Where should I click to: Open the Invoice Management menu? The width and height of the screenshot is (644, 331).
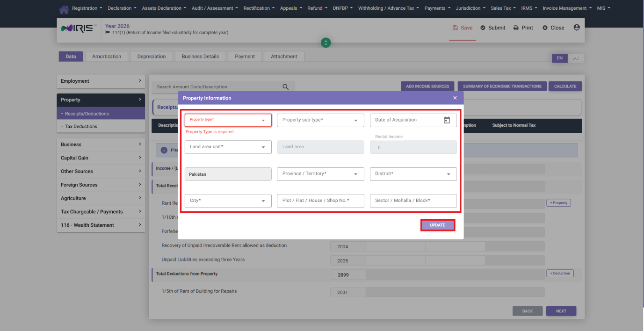[567, 8]
